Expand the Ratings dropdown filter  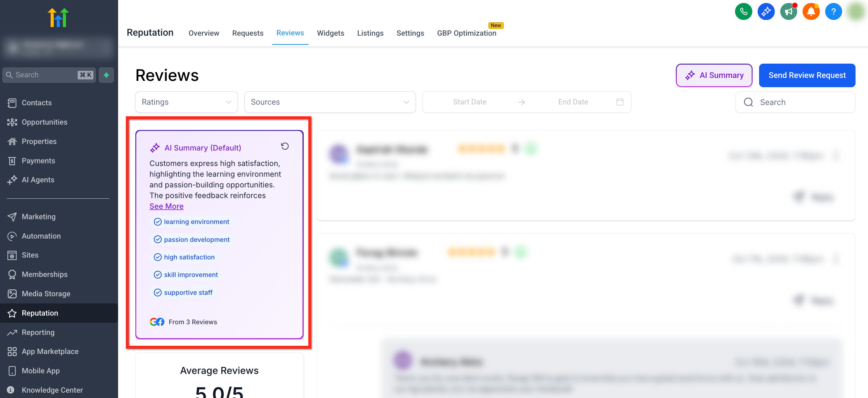click(186, 102)
